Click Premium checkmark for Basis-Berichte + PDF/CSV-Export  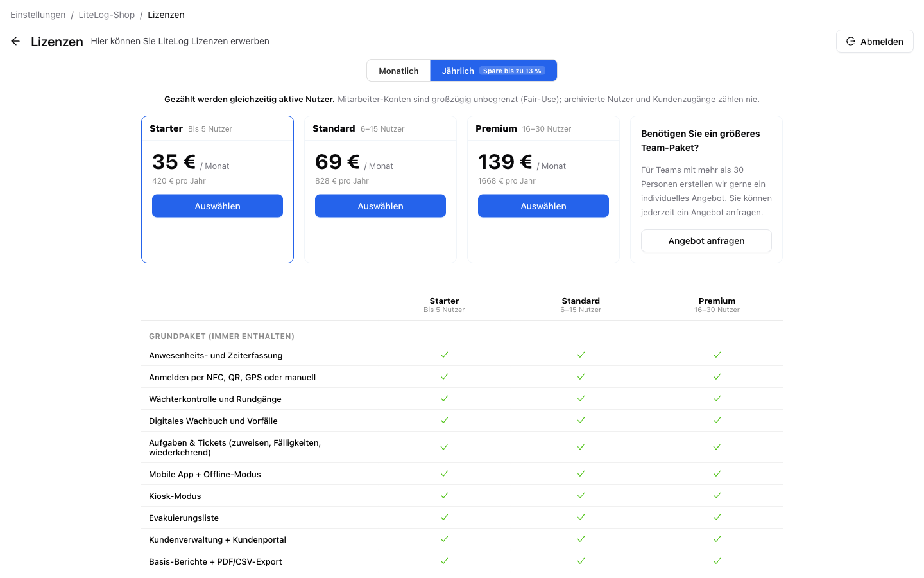point(717,561)
